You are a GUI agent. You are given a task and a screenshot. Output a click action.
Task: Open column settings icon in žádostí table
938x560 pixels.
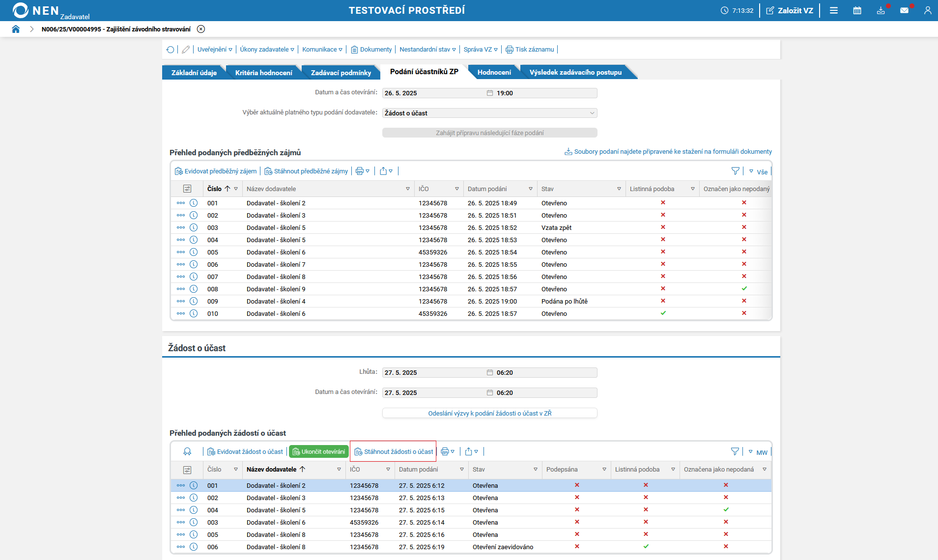[x=187, y=470]
